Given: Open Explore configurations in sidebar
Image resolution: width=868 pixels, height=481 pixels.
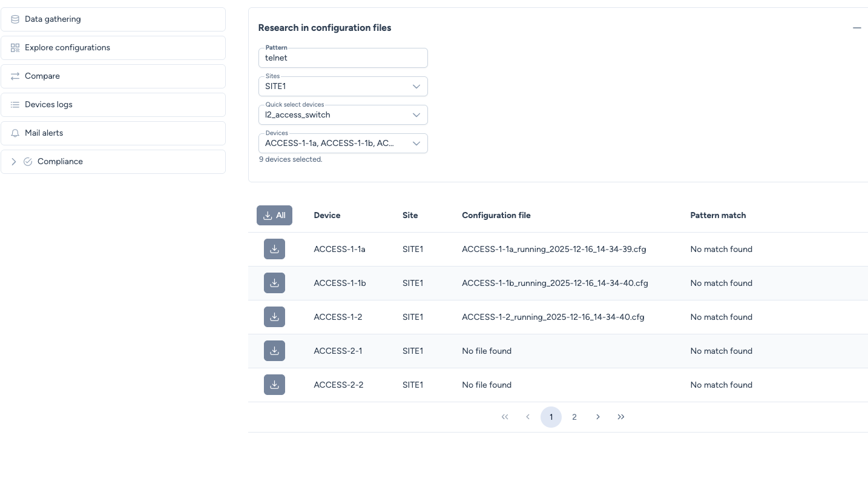Looking at the screenshot, I should [113, 48].
